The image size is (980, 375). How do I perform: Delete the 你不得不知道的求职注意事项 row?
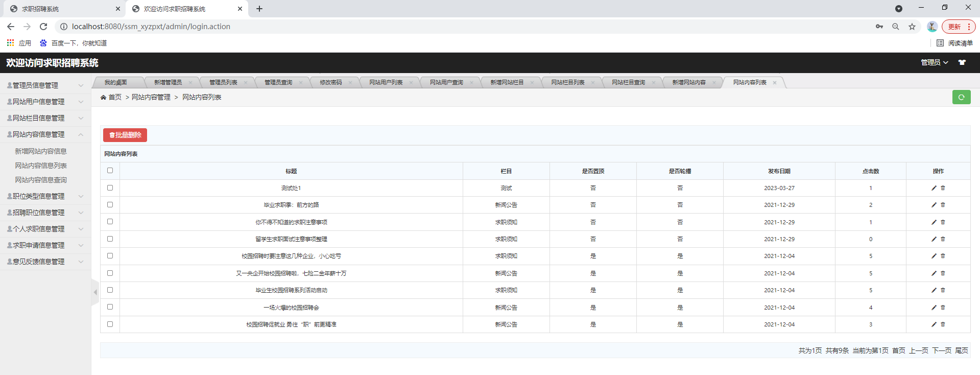(x=943, y=222)
